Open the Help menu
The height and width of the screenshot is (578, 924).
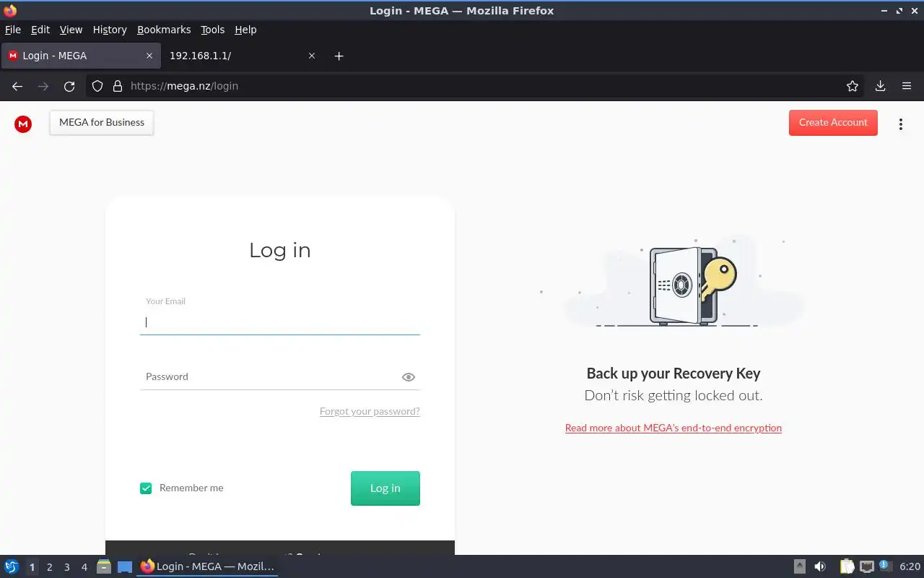(245, 30)
